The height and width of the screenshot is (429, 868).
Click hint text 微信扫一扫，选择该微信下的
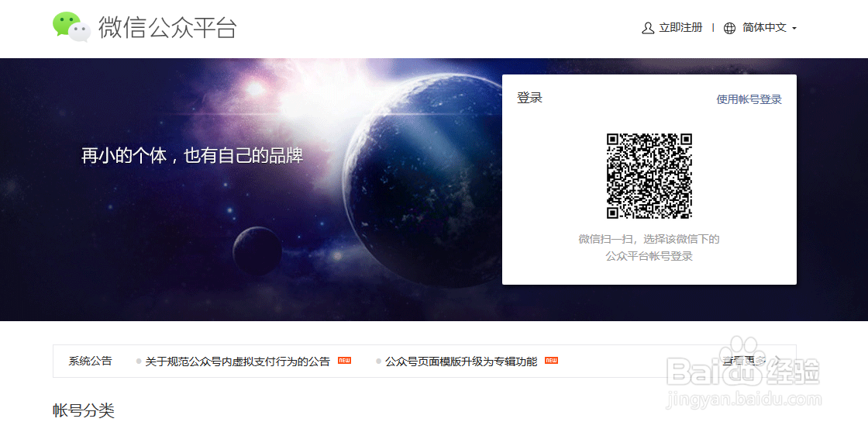(x=649, y=240)
